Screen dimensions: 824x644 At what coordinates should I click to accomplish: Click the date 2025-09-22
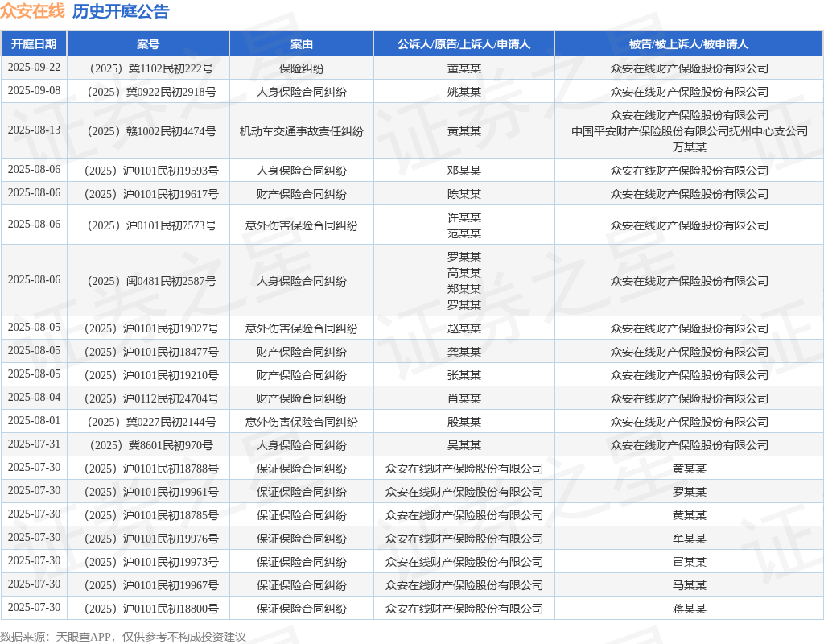point(34,68)
